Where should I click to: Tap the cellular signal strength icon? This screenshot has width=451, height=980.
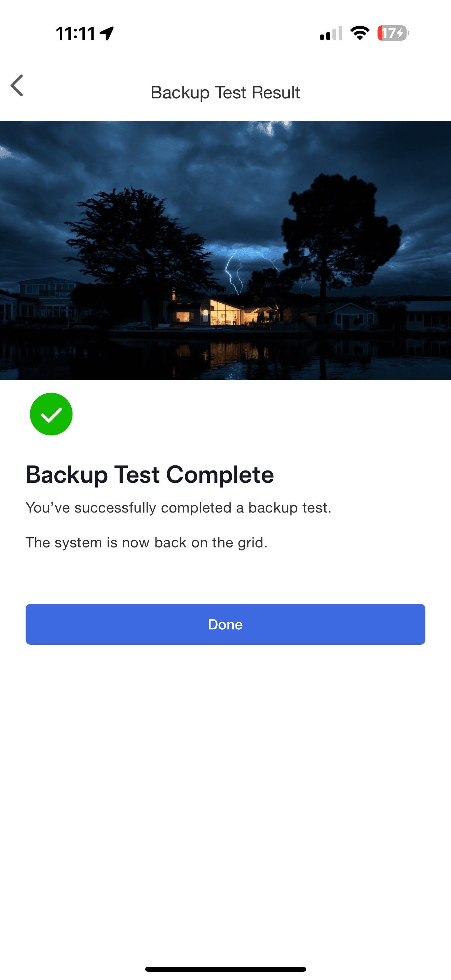click(331, 33)
